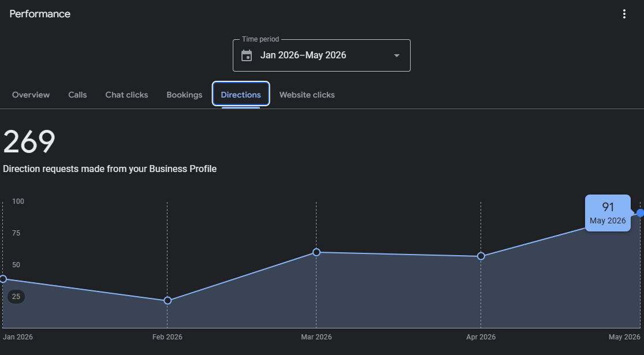644x355 pixels.
Task: Click the 269 total direction requests figure
Action: click(x=29, y=142)
